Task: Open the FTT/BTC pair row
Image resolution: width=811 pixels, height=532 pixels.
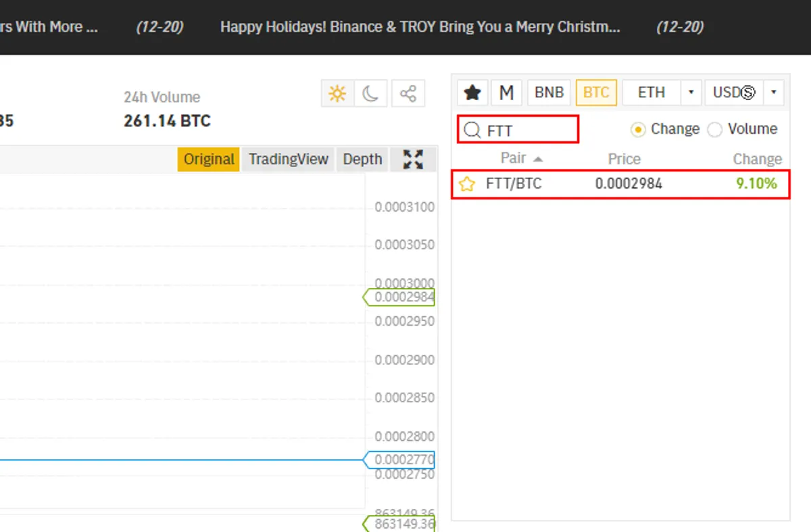Action: (x=620, y=184)
